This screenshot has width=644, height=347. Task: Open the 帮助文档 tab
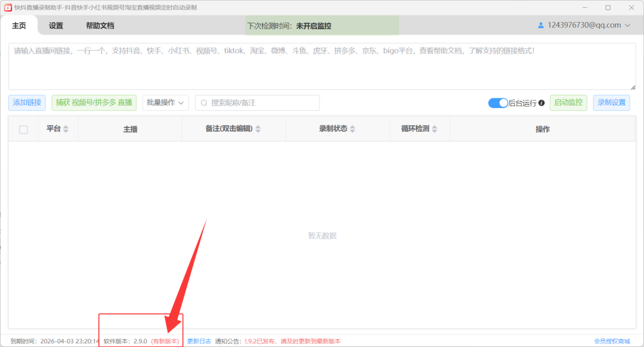click(x=100, y=26)
